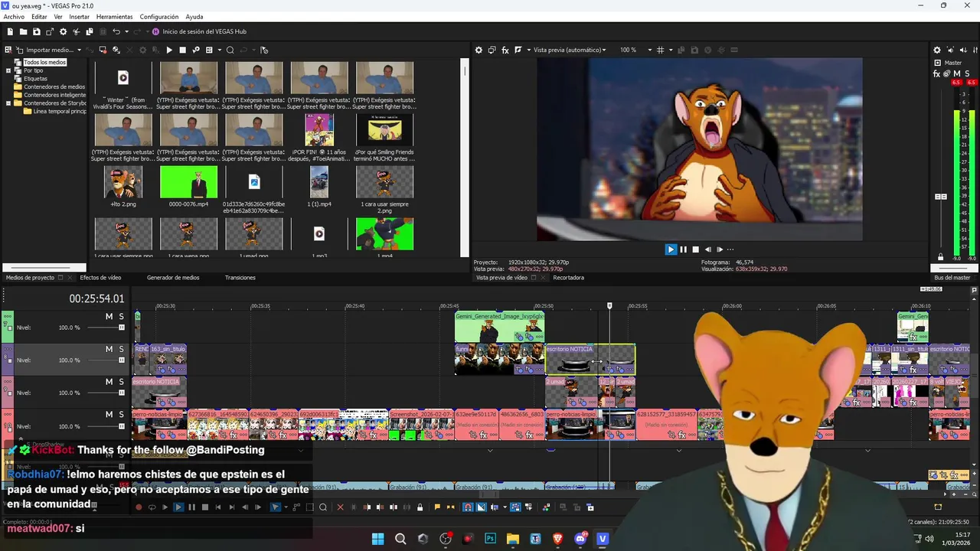The image size is (980, 551).
Task: Switch to Efectos de vídeo tab
Action: pyautogui.click(x=100, y=278)
